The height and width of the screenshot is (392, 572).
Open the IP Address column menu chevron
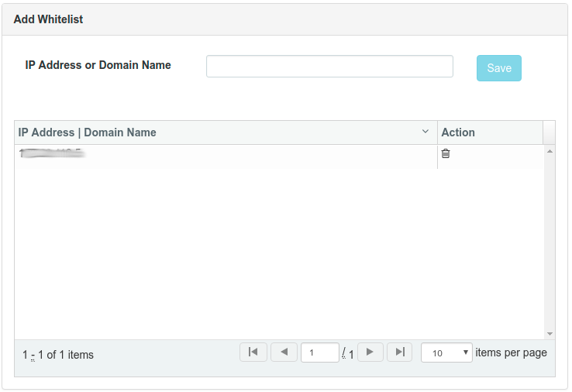coord(426,132)
